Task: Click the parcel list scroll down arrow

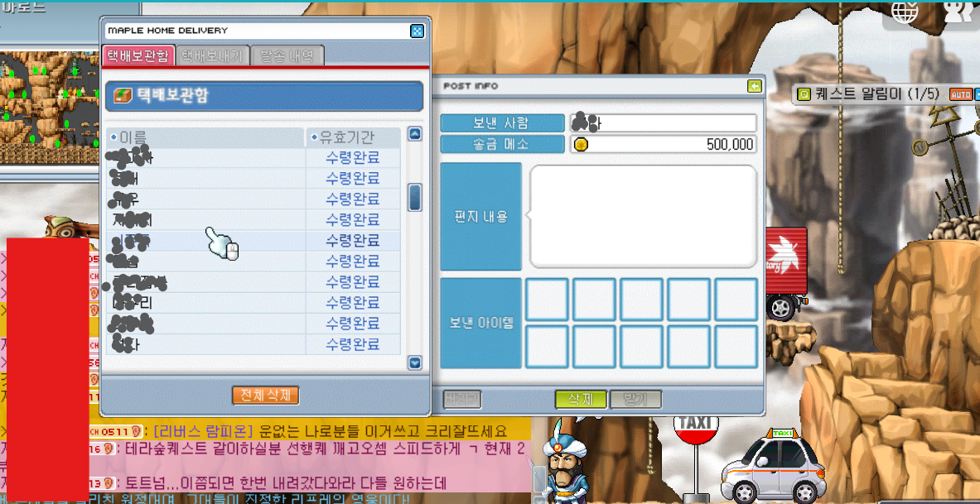Action: (414, 362)
